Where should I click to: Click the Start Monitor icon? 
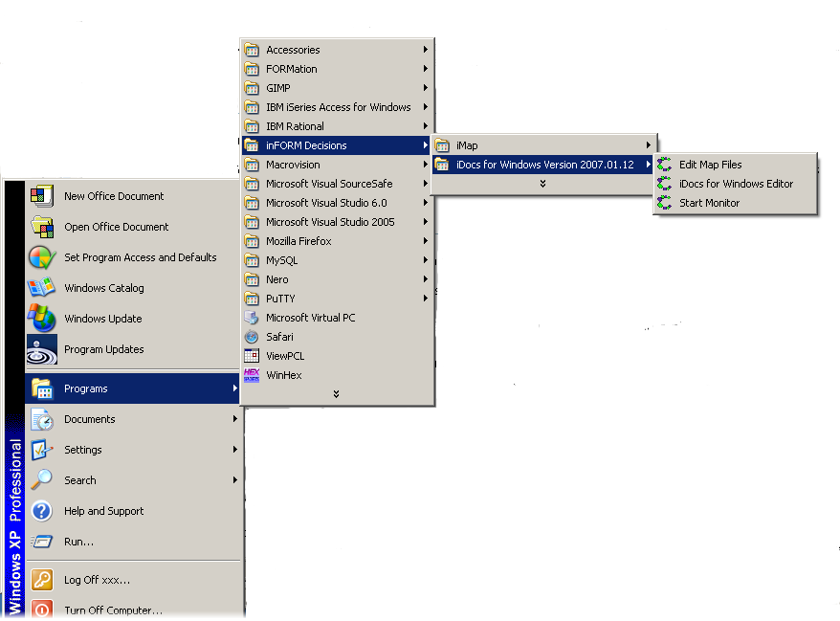point(665,203)
